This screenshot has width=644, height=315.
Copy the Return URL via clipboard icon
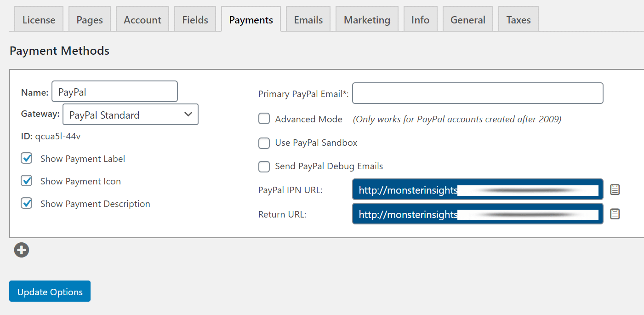(x=615, y=214)
